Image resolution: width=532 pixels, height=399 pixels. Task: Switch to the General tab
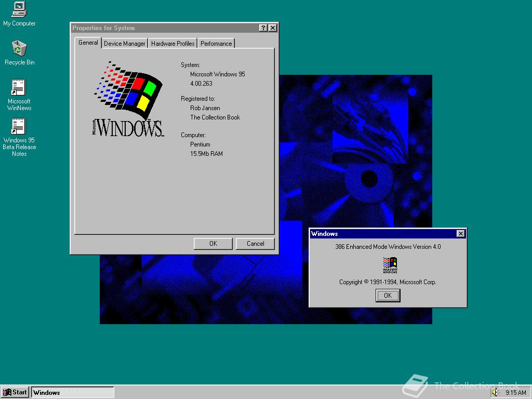point(88,43)
